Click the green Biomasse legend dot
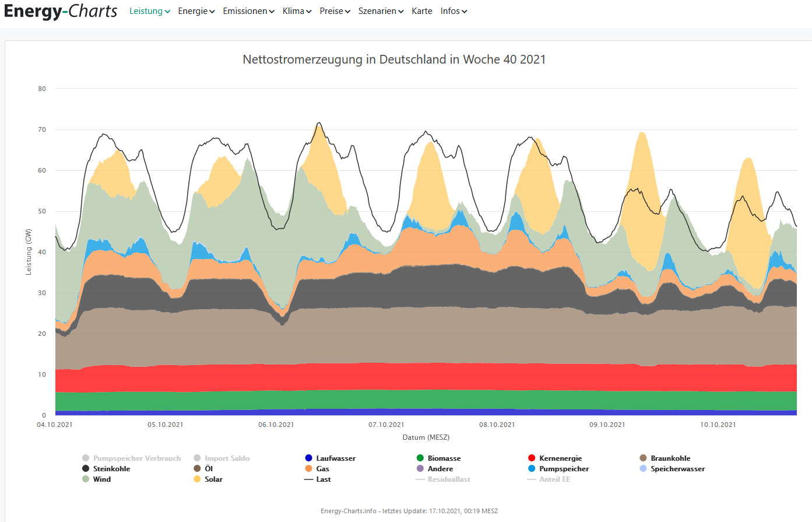Screen dimensions: 812x522 coord(420,458)
